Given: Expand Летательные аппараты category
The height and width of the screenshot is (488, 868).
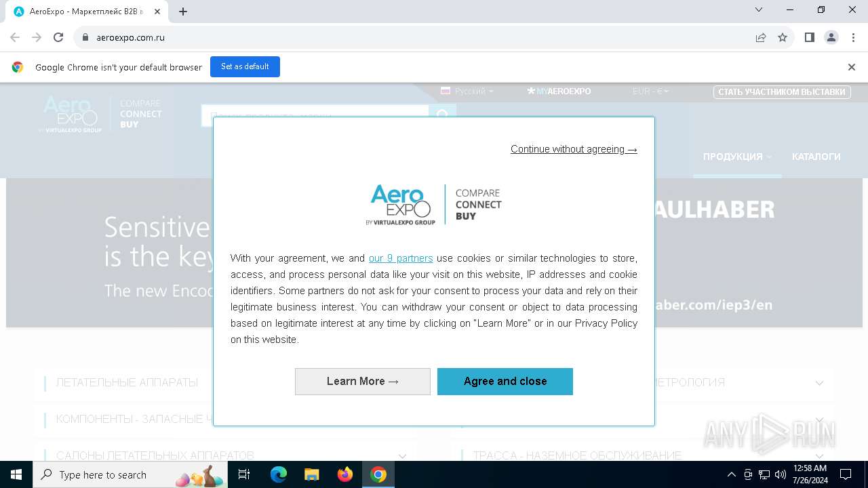Looking at the screenshot, I should coord(127,382).
